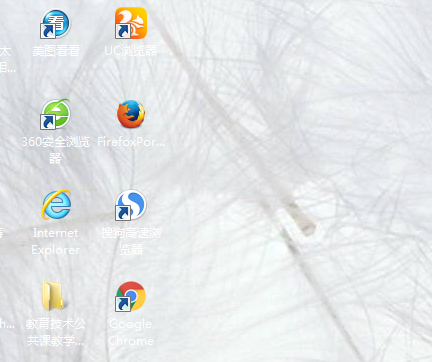
Task: Click the cut-off label starting with 太
Action: pyautogui.click(x=6, y=60)
